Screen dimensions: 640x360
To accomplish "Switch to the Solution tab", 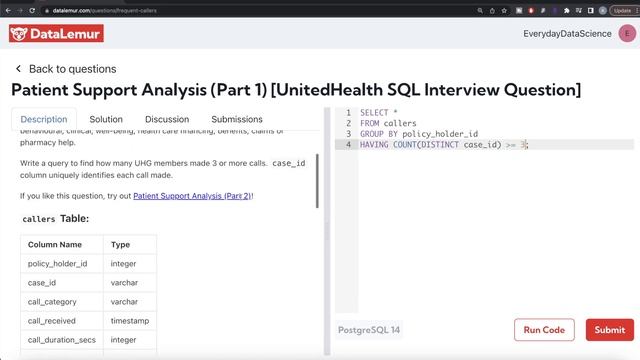I will click(x=106, y=119).
